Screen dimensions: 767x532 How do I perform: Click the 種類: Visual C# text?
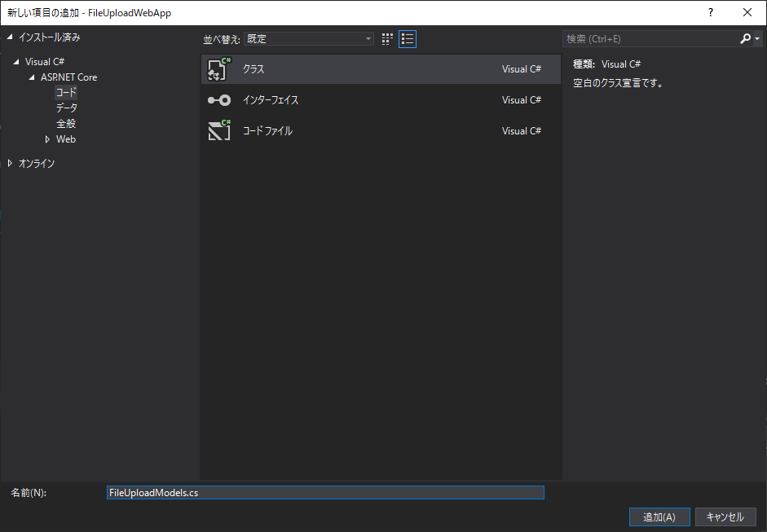[606, 64]
